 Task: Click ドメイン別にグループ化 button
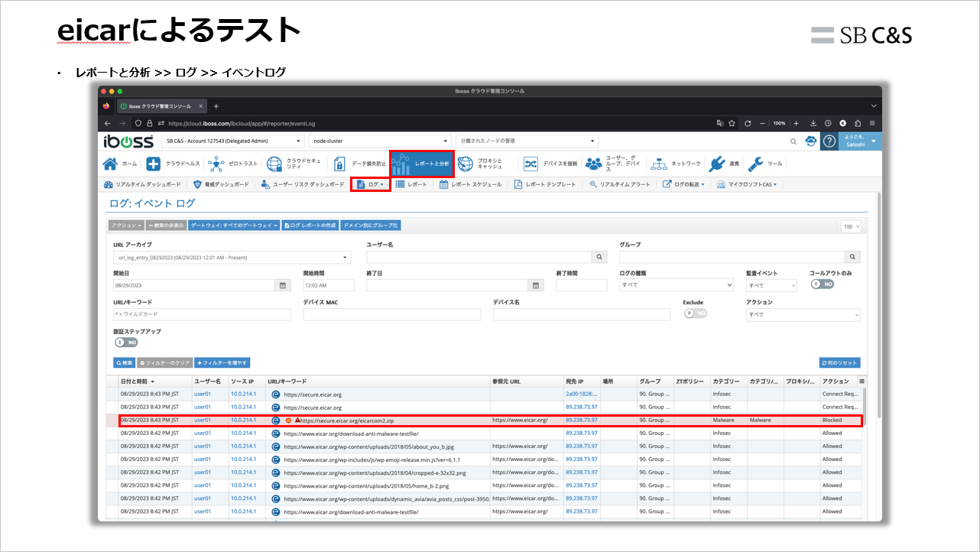click(371, 226)
